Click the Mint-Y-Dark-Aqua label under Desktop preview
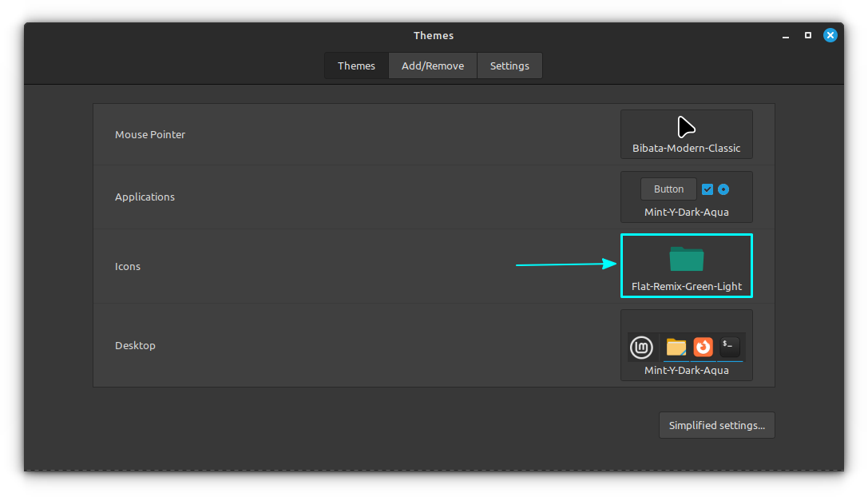Viewport: 868px width, 497px height. (687, 371)
